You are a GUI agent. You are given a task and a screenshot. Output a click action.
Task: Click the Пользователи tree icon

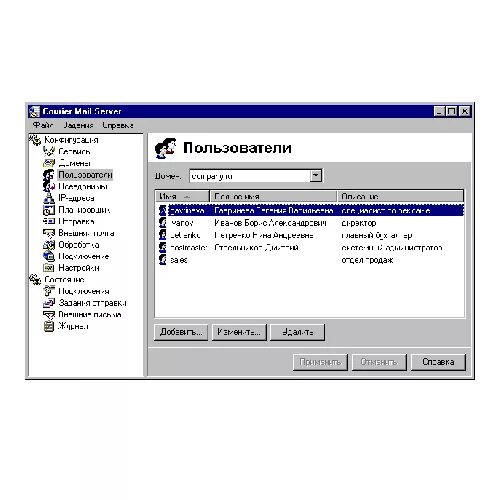tap(49, 175)
